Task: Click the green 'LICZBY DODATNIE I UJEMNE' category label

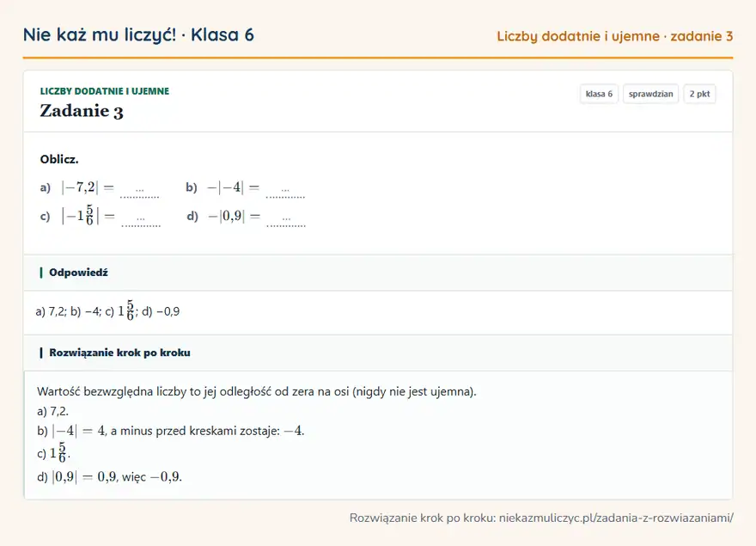Action: pos(105,91)
